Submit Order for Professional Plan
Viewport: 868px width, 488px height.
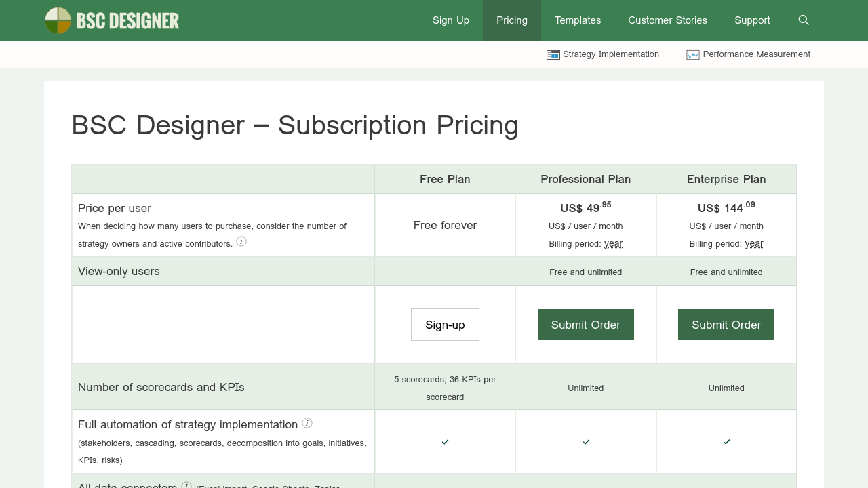click(586, 325)
